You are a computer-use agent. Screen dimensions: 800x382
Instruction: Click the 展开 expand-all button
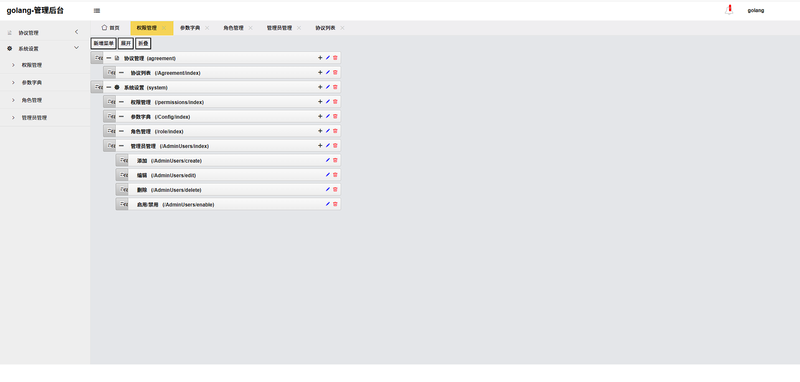pyautogui.click(x=126, y=43)
